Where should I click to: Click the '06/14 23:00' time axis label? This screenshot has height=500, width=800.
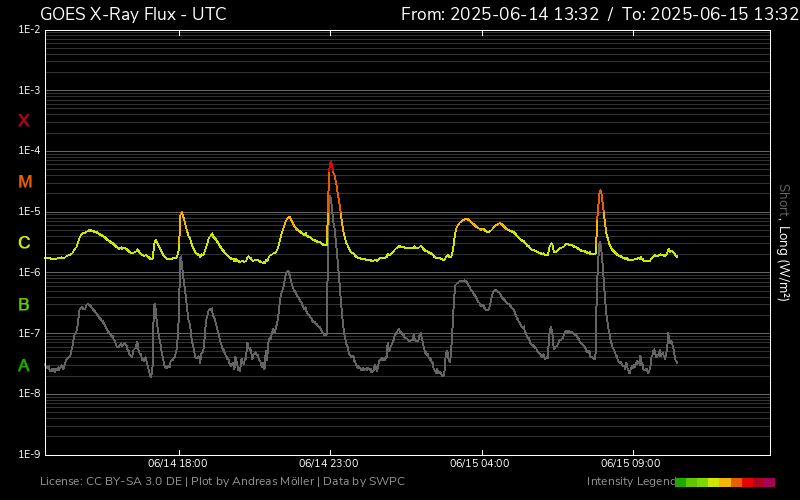329,463
